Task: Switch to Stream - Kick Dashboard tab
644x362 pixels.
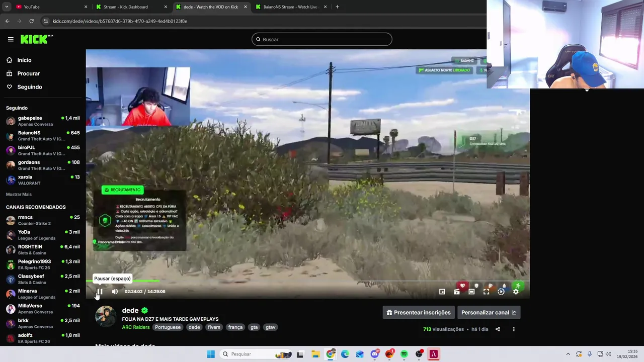Action: 131,7
